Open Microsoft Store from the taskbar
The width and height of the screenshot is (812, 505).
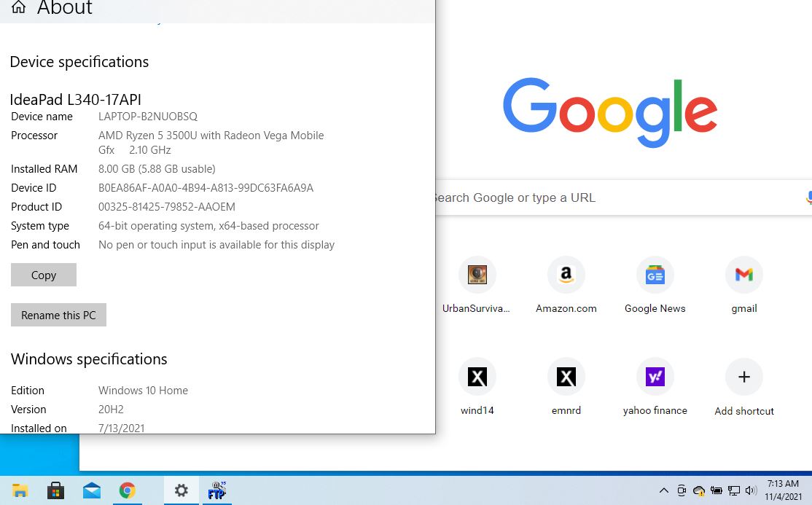(x=55, y=490)
